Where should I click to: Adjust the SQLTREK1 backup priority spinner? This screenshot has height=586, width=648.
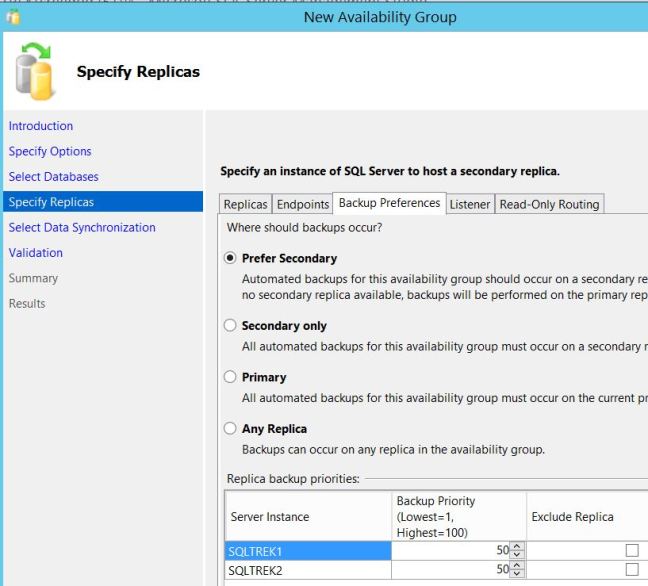(516, 551)
